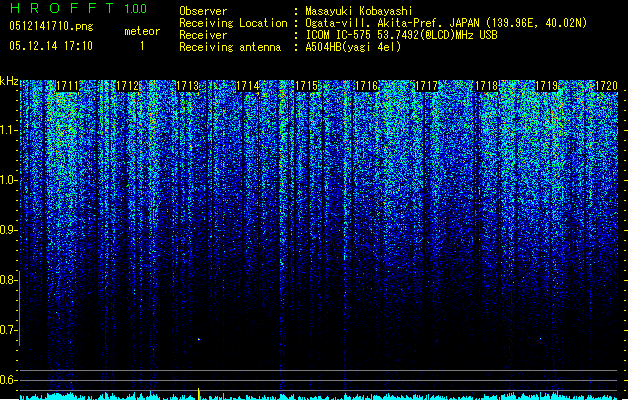This screenshot has width=629, height=400.
Task: Click the ICOM IC-575 receiver details
Action: coord(401,35)
